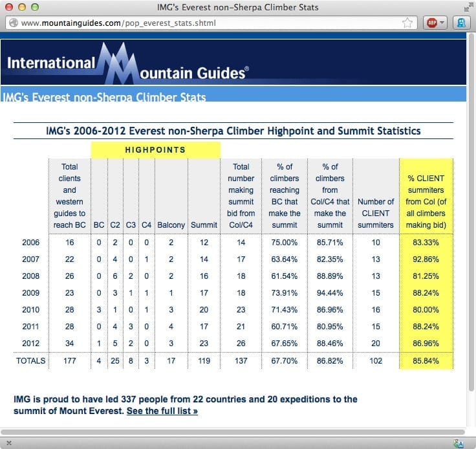Click the fullscreen arrows in title bar
Screen dimensions: 476x449
tap(468, 8)
